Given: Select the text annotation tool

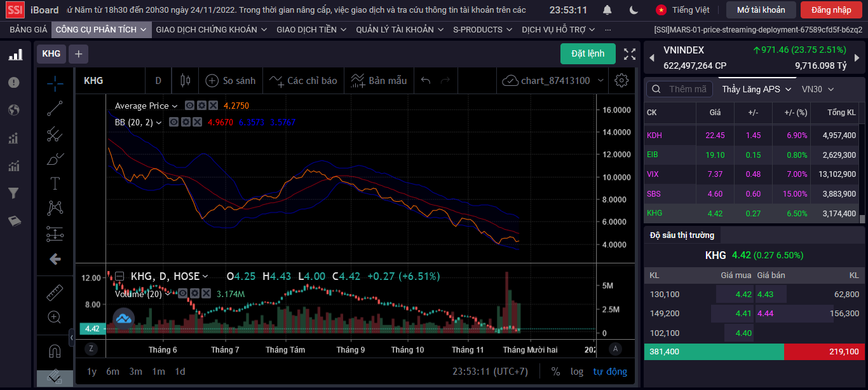Looking at the screenshot, I should [x=55, y=184].
